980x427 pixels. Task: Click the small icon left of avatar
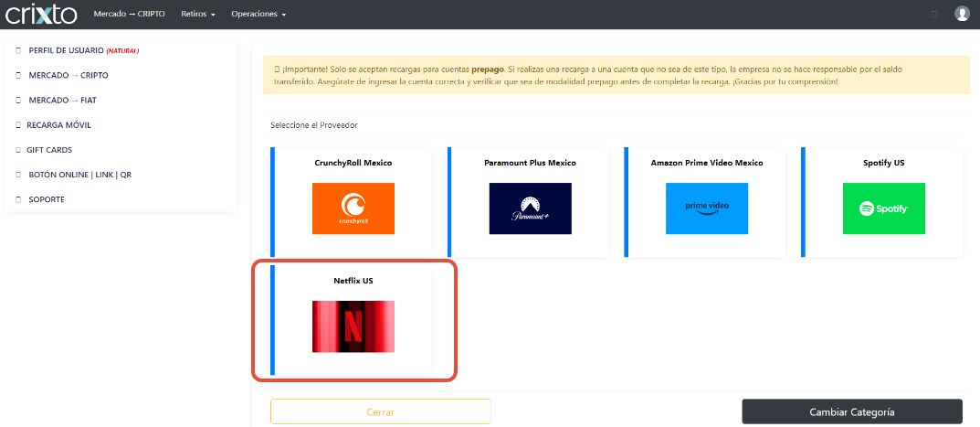(934, 14)
